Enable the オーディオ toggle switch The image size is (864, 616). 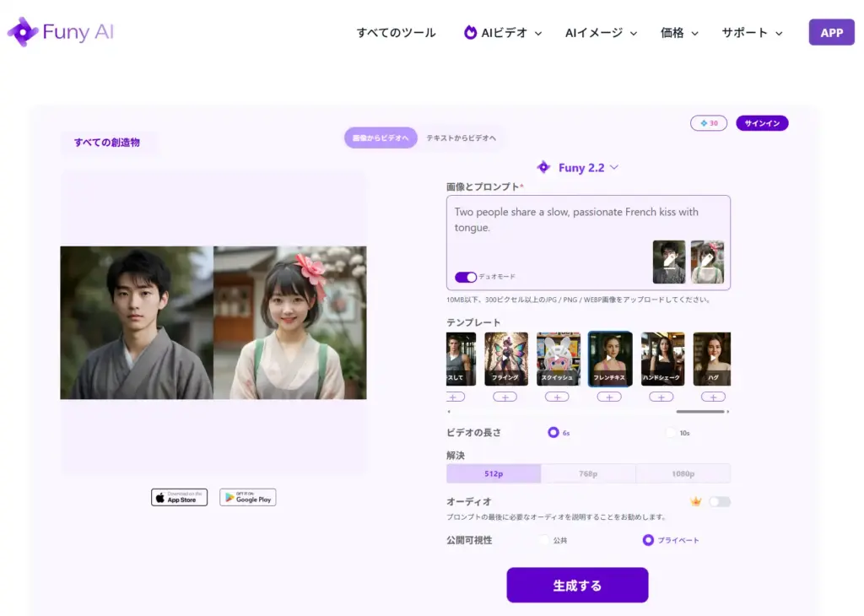tap(719, 501)
